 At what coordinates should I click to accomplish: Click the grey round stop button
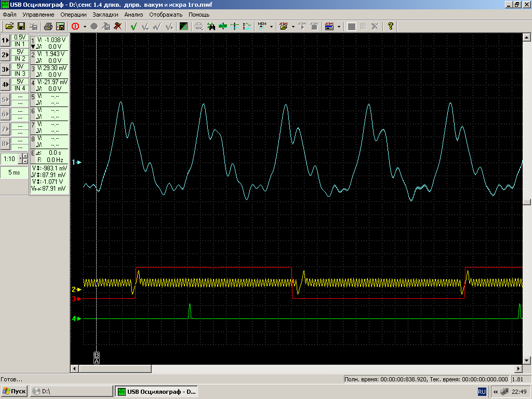94,26
